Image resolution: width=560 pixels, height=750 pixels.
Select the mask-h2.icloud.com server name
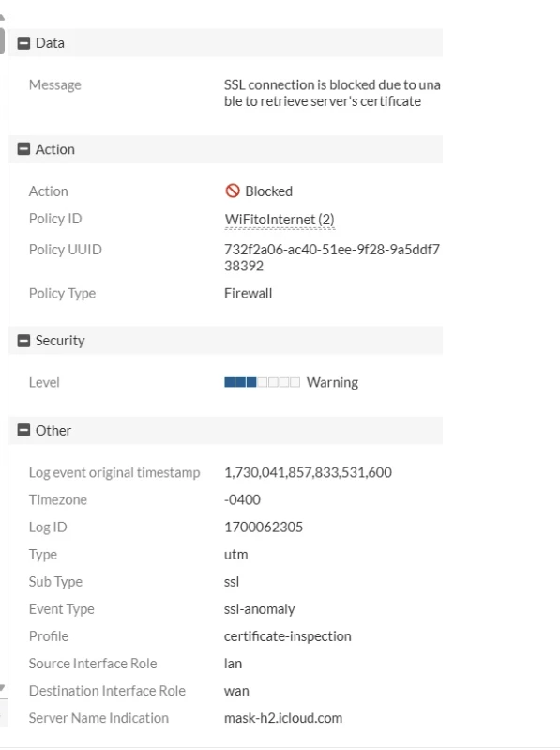(283, 718)
